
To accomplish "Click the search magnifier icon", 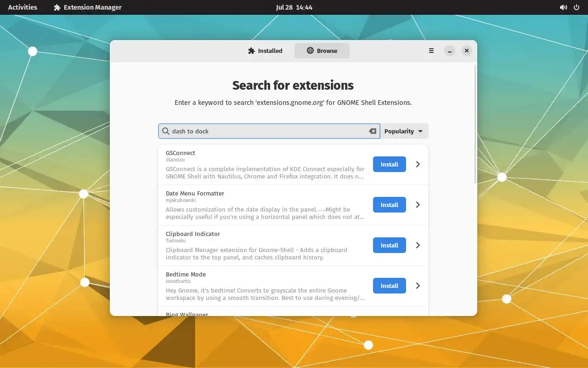I will point(166,131).
